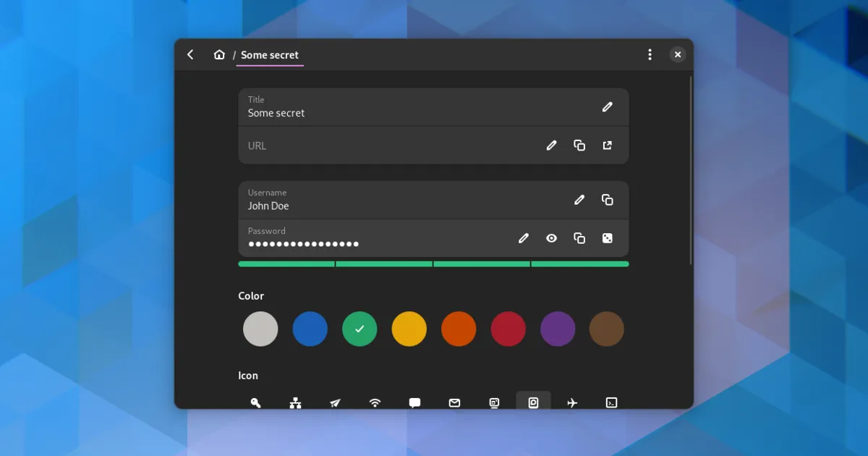Select the key entry icon
The image size is (868, 456).
tap(255, 402)
